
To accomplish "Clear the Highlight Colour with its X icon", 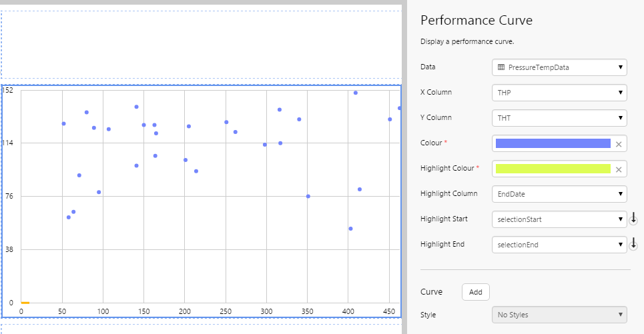I will click(619, 169).
